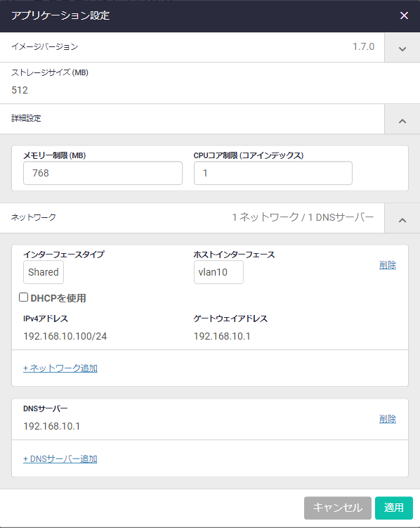Click the イメージバージョン row showing 1.7.0

(x=192, y=47)
